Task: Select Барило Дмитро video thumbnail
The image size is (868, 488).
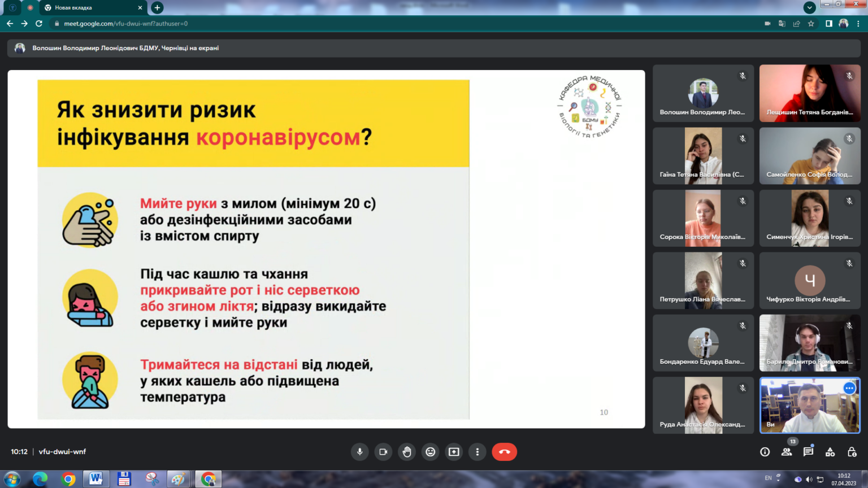Action: pos(809,343)
